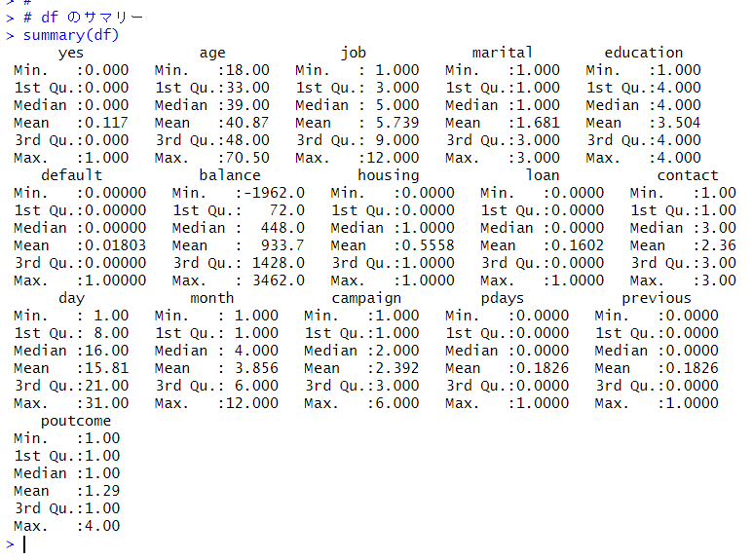
Task: Select education mean value 3.504
Action: [679, 123]
